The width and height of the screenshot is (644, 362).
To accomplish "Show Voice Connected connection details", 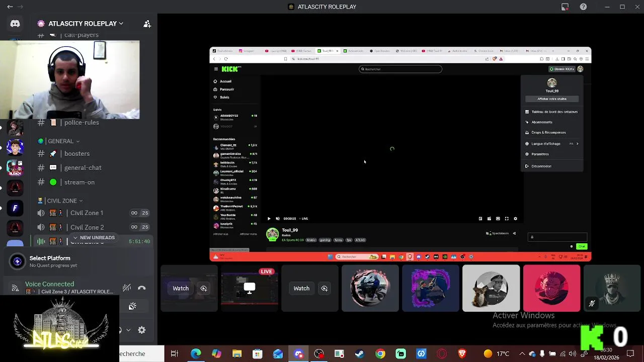I will pos(49,284).
